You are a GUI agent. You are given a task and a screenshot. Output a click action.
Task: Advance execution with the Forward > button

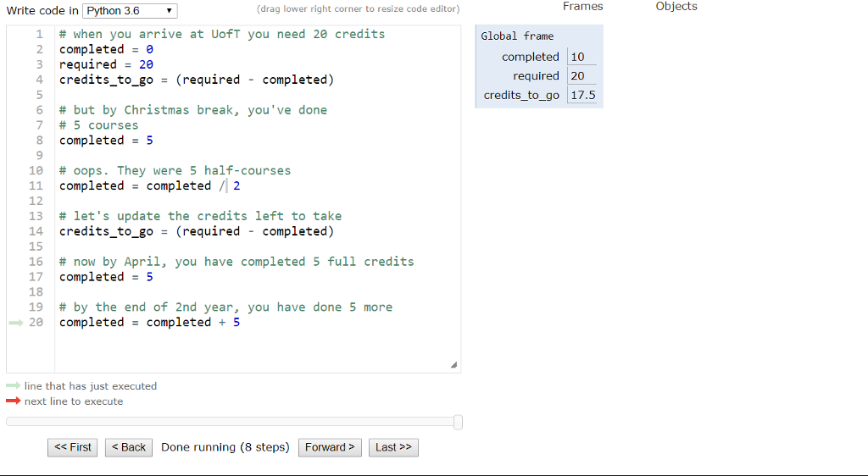330,447
